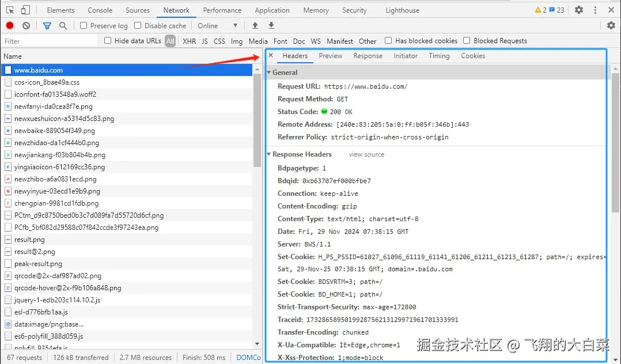
Task: Click icon of newzhibo-a6a0831ecd.png row
Action: point(8,179)
